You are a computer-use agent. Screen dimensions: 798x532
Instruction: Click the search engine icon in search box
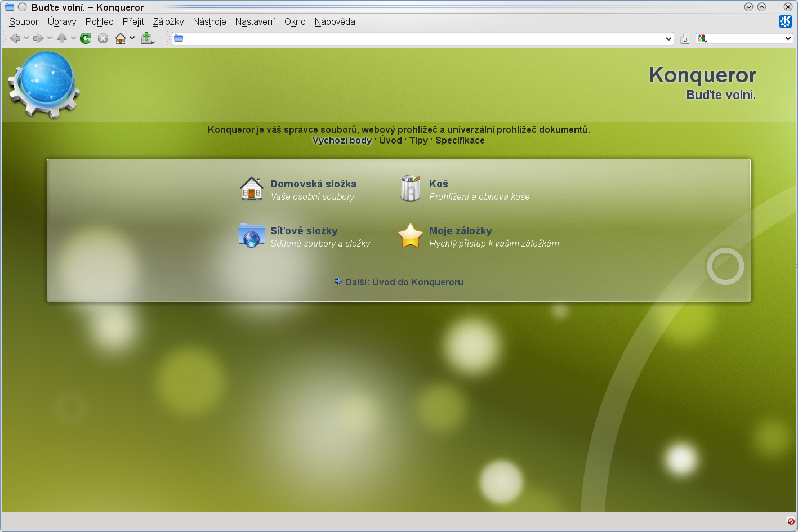(702, 38)
